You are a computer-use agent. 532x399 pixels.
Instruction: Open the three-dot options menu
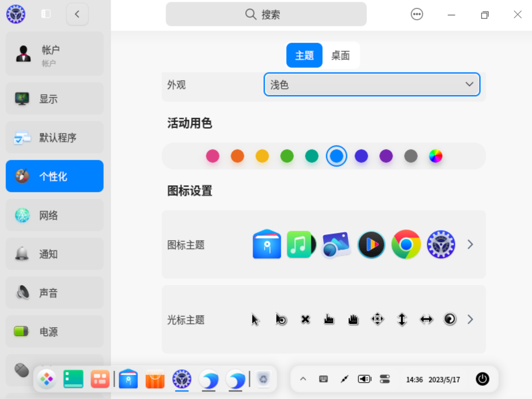[x=417, y=14]
